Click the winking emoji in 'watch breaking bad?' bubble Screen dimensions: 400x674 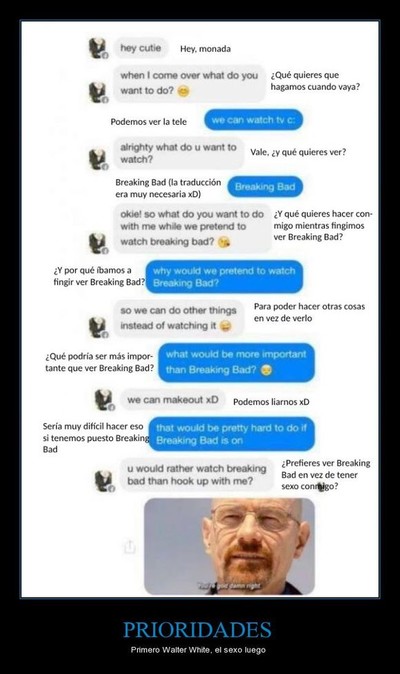point(223,242)
